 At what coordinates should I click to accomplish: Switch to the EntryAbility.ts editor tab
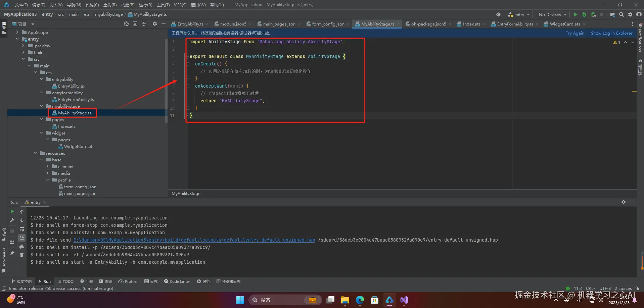[x=190, y=24]
